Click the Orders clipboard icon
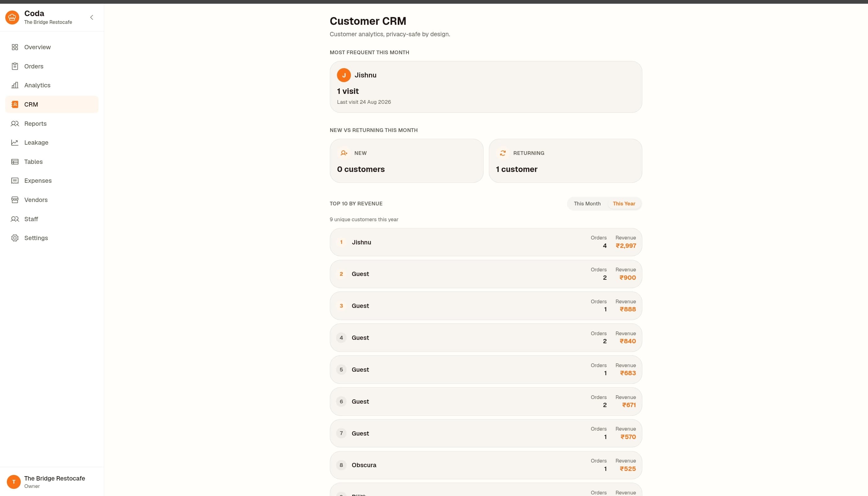868x496 pixels. [x=15, y=66]
